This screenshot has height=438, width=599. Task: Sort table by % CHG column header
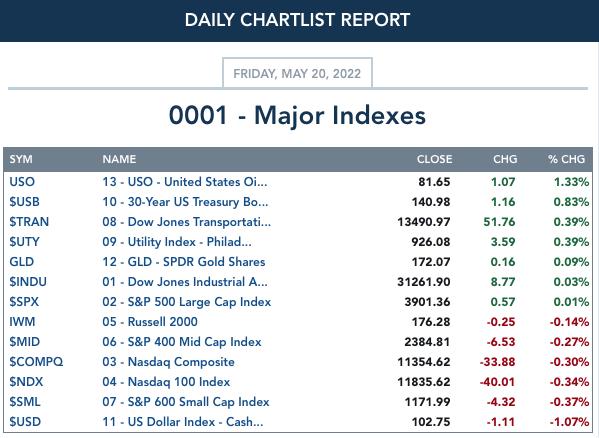(566, 159)
